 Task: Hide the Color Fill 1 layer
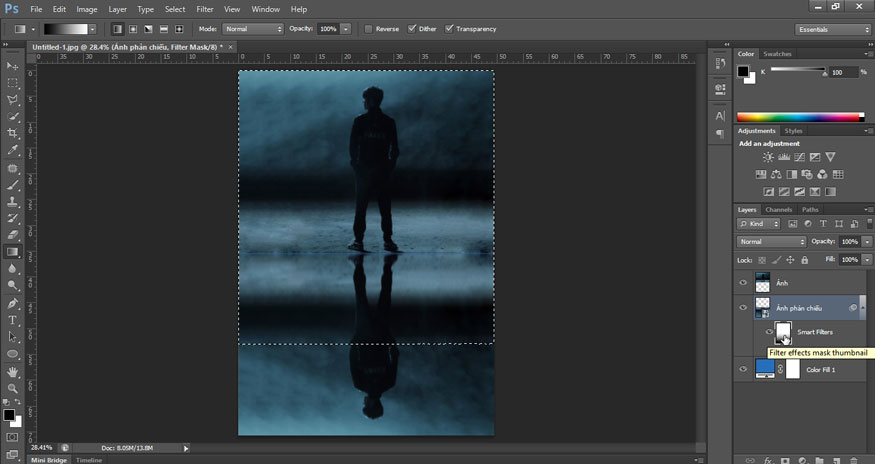pos(743,369)
